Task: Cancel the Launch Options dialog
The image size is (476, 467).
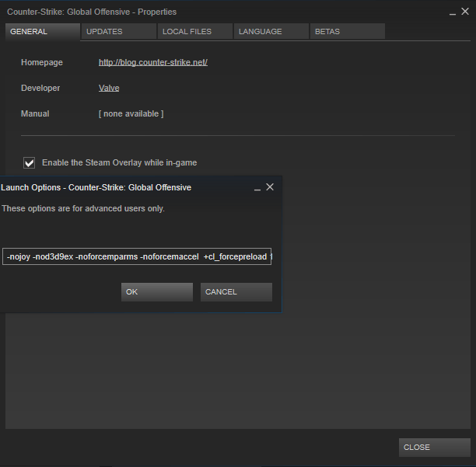Action: (236, 292)
